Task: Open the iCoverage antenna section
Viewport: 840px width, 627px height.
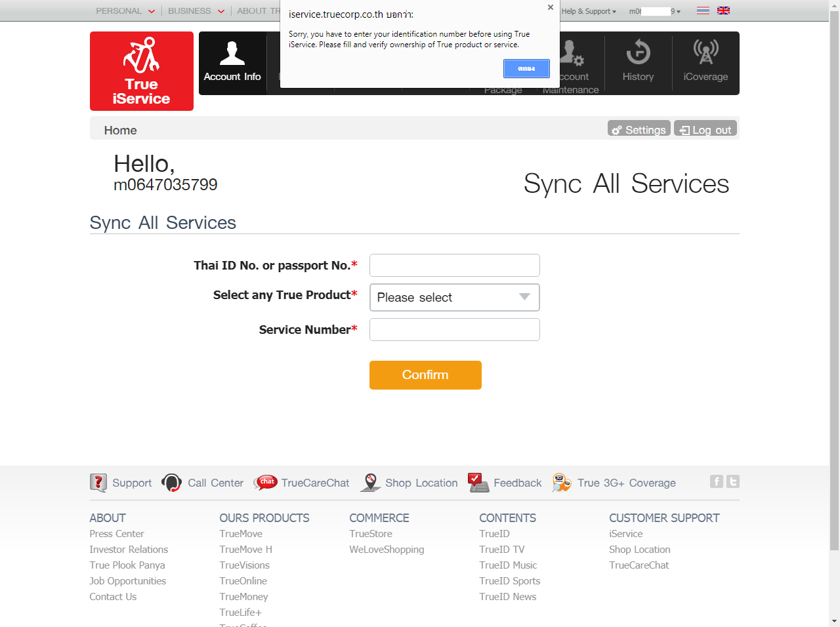Action: click(705, 63)
